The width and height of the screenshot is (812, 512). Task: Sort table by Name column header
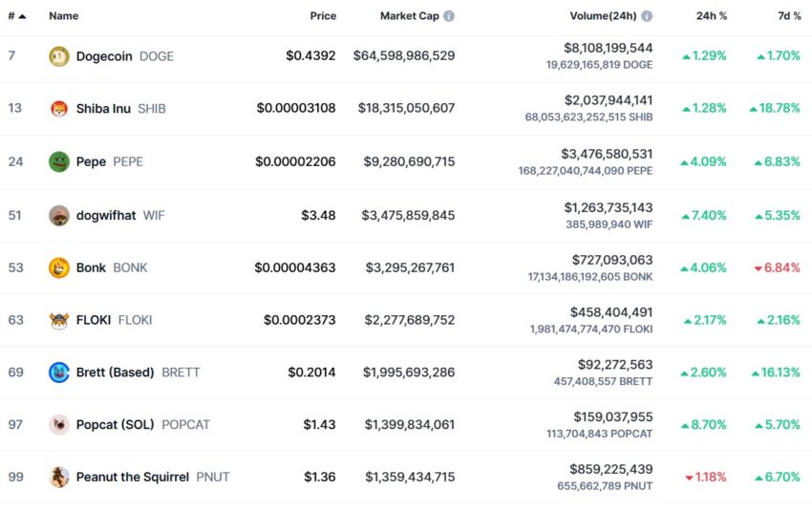pos(64,16)
